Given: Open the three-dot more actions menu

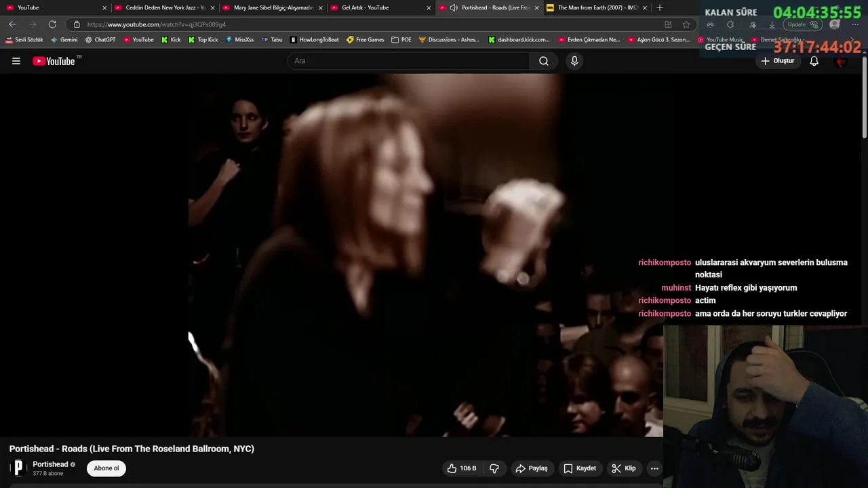Looking at the screenshot, I should tap(654, 468).
